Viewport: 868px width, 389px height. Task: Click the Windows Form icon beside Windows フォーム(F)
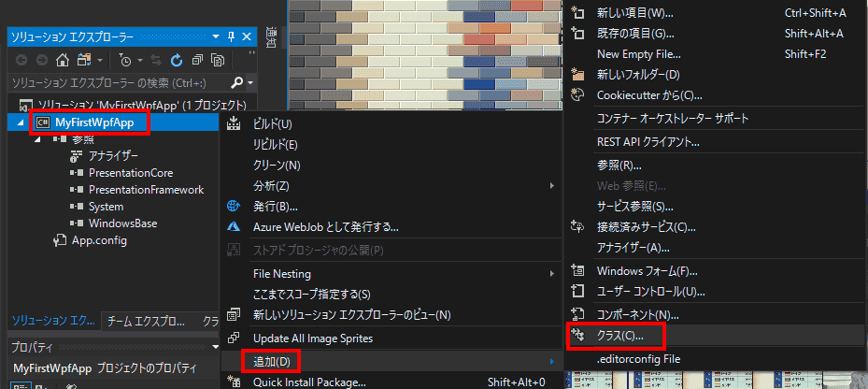[x=578, y=271]
